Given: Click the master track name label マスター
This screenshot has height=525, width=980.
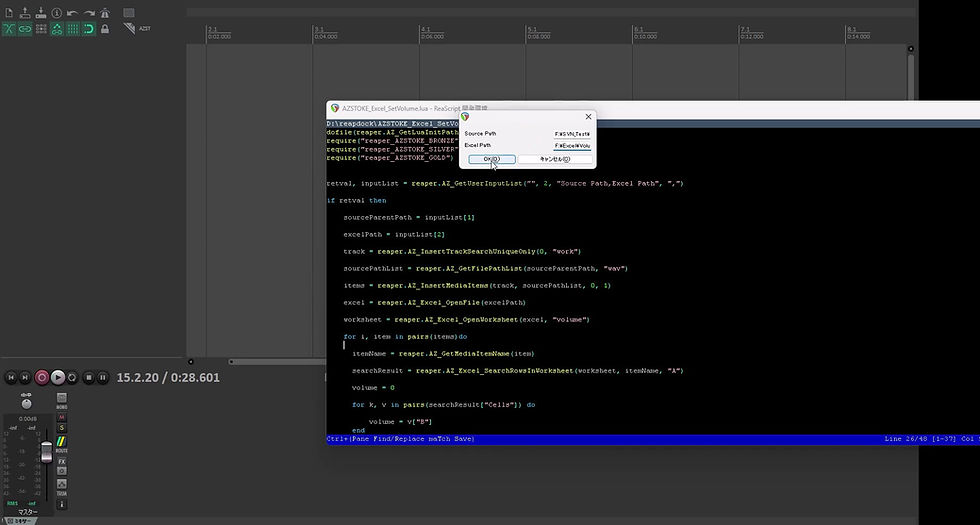Looking at the screenshot, I should [26, 512].
